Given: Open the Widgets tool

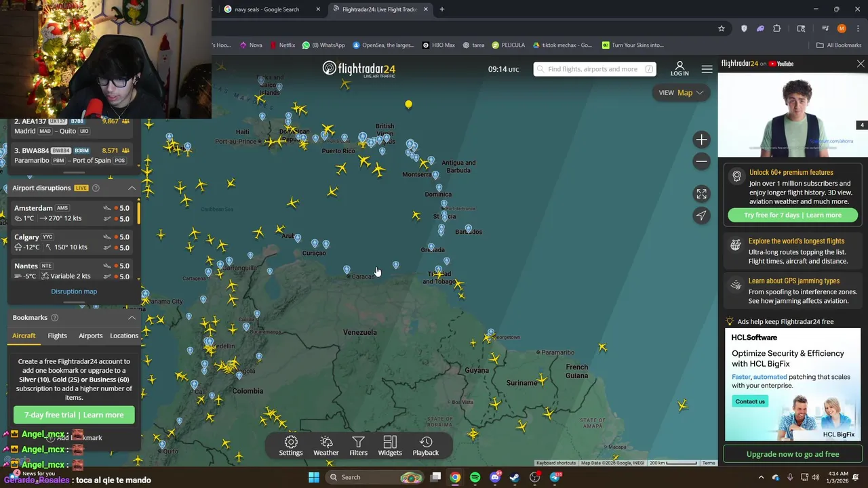Looking at the screenshot, I should 390,446.
